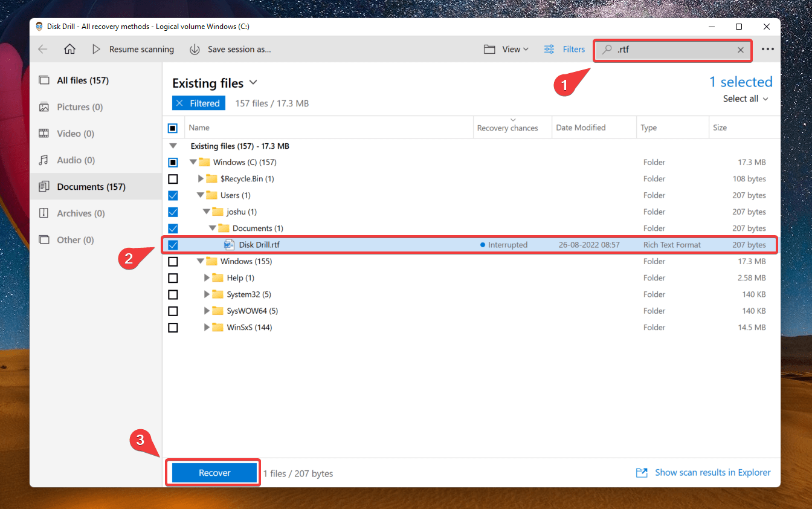Viewport: 812px width, 509px height.
Task: Go back using the left arrow icon
Action: pos(42,50)
